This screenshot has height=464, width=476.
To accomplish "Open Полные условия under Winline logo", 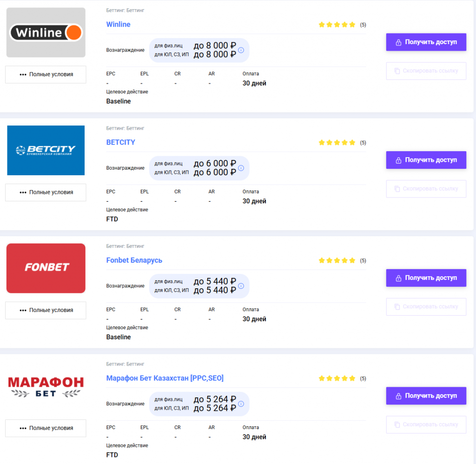I will [x=45, y=74].
